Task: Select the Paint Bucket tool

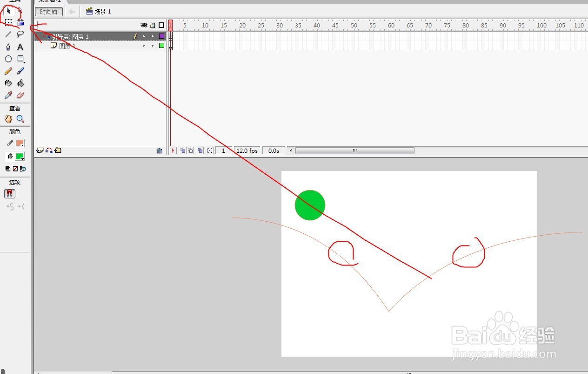Action: 20,83
